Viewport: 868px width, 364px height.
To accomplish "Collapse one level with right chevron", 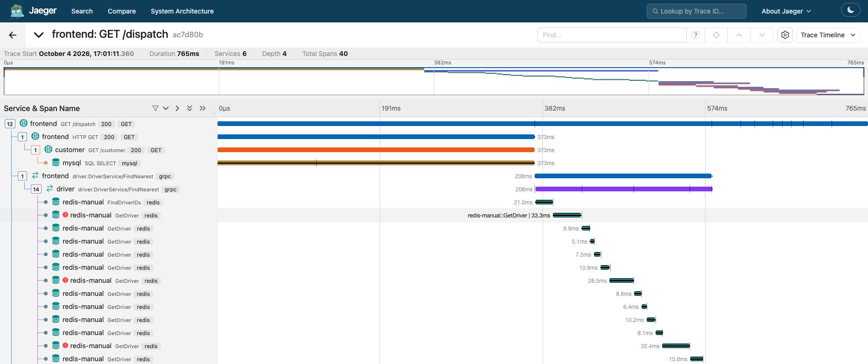I will pyautogui.click(x=177, y=108).
